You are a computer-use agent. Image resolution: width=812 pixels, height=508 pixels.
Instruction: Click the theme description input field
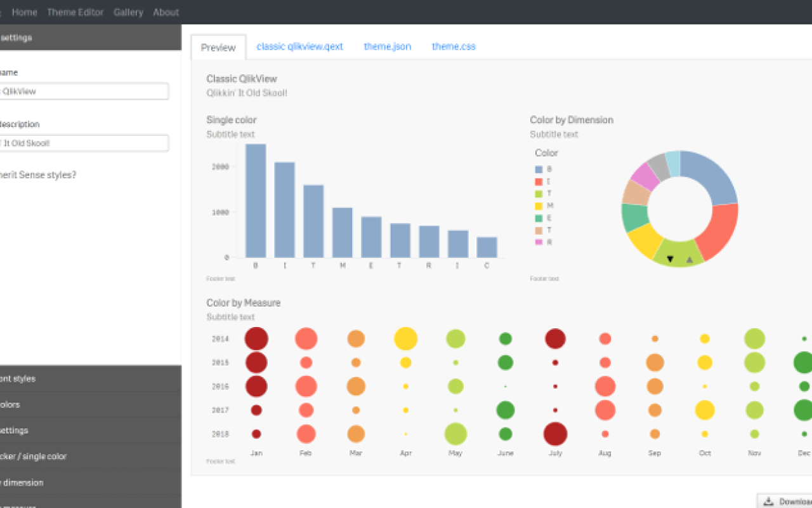84,143
